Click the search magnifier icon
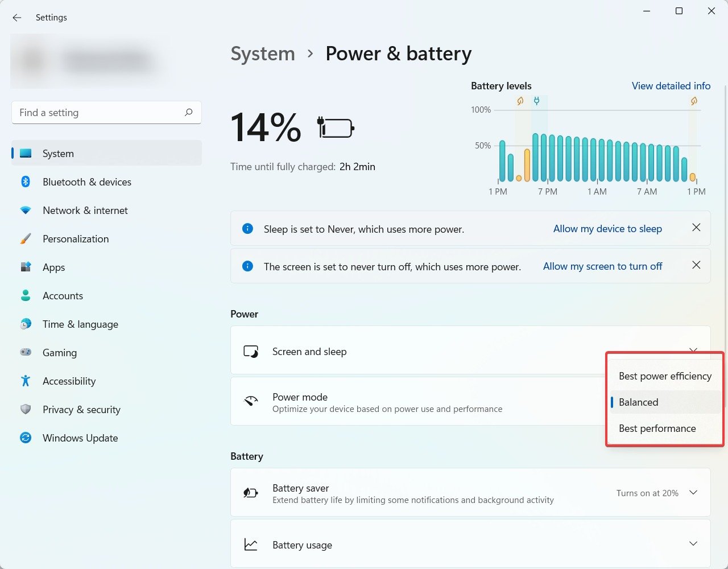Screen dimensions: 728x569 point(189,112)
